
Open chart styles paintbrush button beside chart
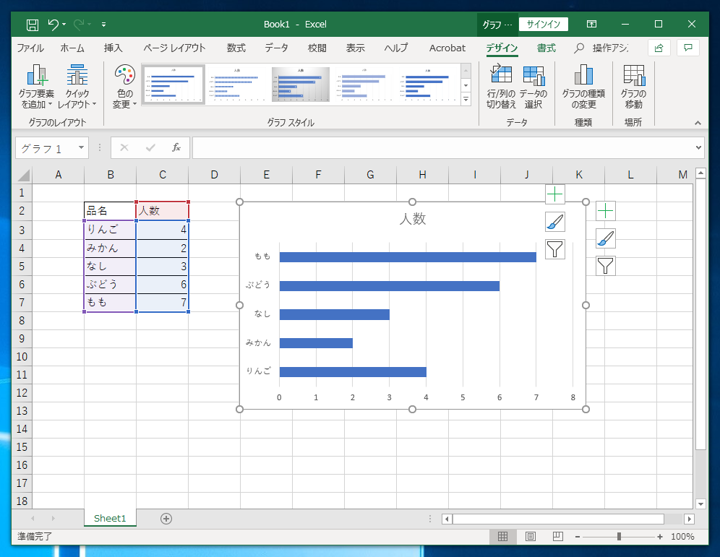(605, 239)
